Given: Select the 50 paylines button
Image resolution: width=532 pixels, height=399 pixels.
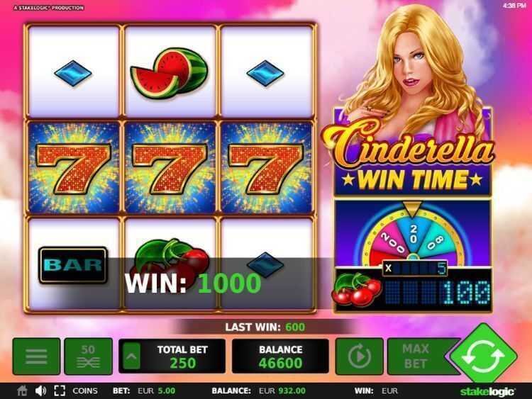Looking at the screenshot, I should tap(88, 356).
